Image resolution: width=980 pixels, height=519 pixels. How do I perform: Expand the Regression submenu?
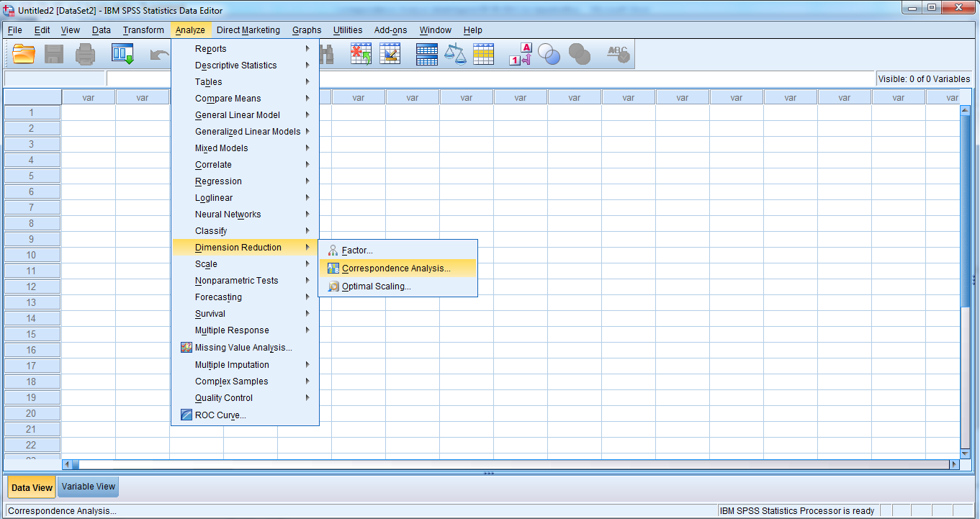click(x=245, y=181)
